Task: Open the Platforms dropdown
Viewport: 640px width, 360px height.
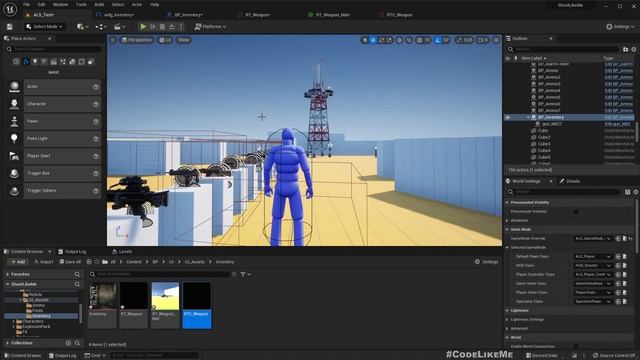Action: (210, 27)
